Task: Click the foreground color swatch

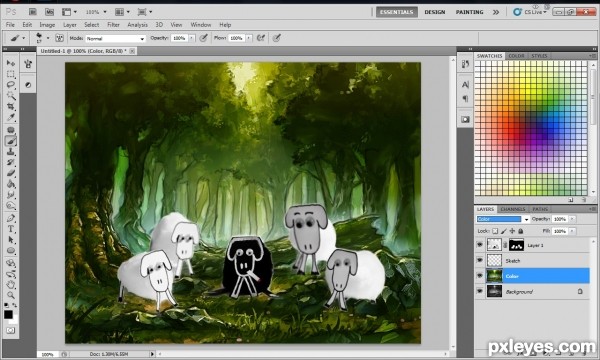Action: (8, 314)
